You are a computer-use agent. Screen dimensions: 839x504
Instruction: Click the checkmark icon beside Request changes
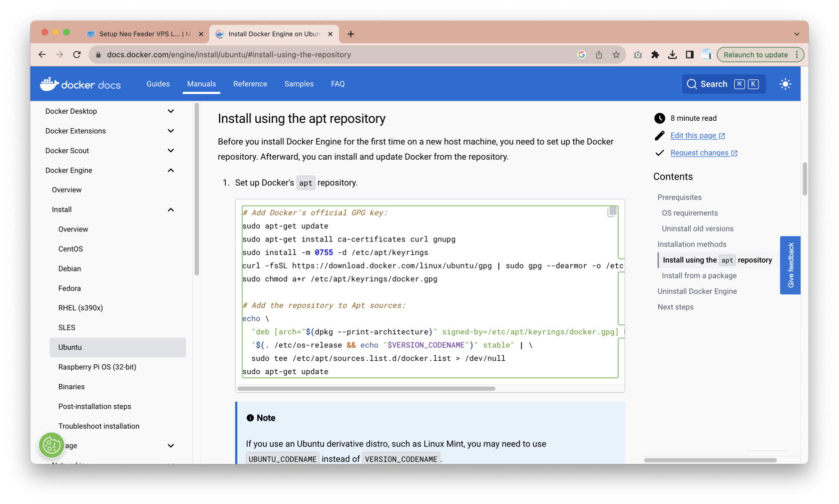point(660,153)
